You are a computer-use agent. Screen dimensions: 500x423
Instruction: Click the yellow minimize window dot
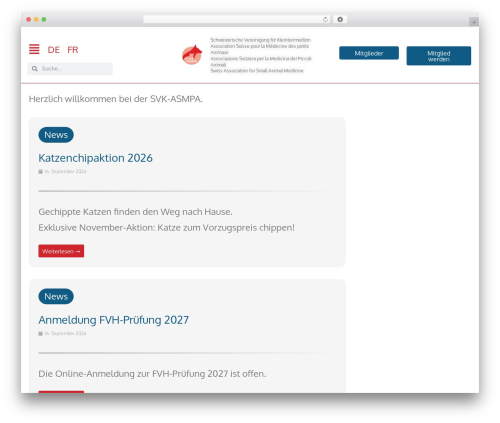(36, 20)
